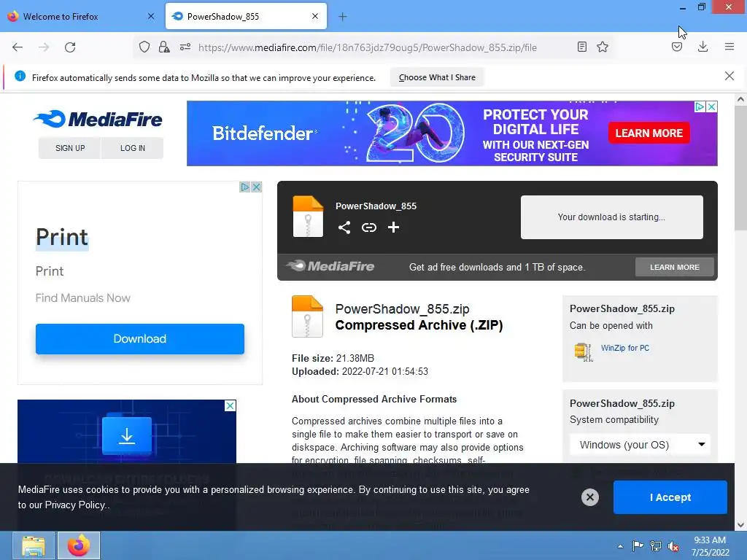Click PowerShadow_855.zip System compatibility heading
The height and width of the screenshot is (560, 747).
click(x=622, y=411)
